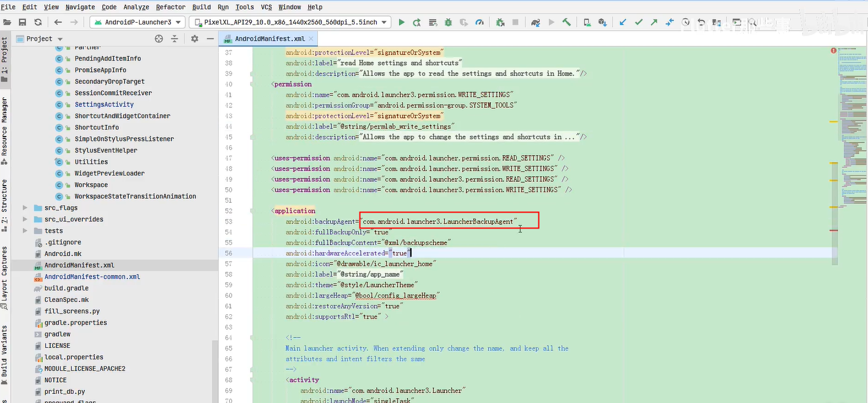Click the Save All floppy disk icon
This screenshot has width=868, height=403.
point(23,22)
